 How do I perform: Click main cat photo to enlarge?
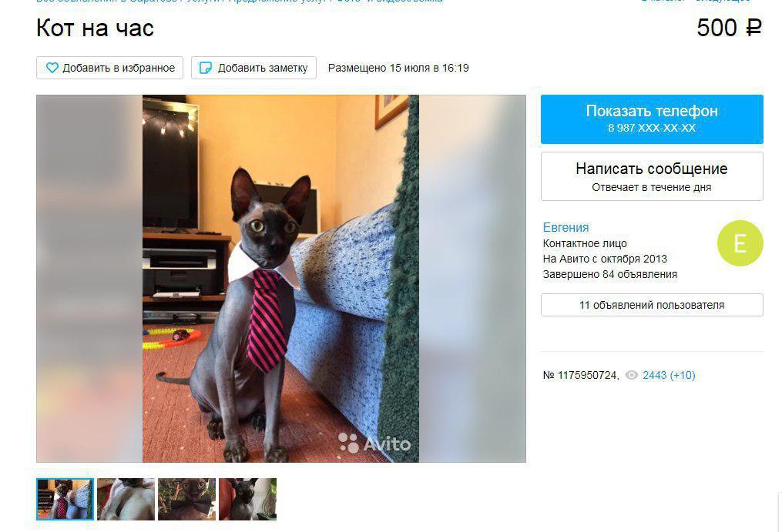point(280,278)
